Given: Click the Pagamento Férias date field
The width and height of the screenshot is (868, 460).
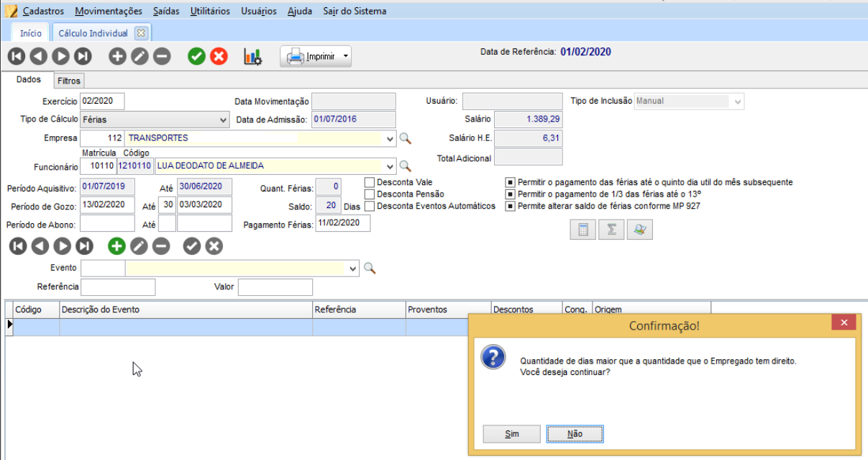Looking at the screenshot, I should 342,224.
